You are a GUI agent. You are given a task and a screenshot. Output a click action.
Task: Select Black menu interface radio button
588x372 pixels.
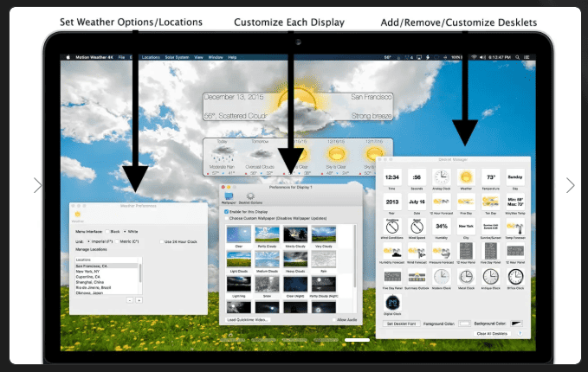[107, 232]
